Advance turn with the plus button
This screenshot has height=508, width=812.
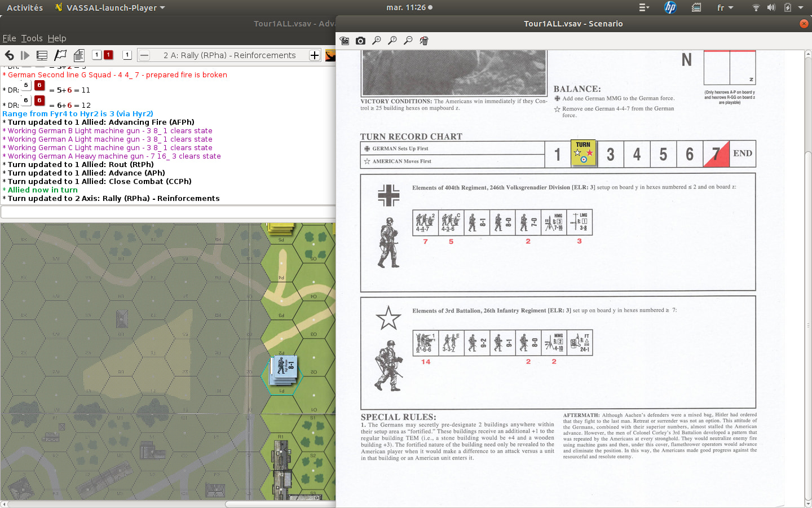315,55
